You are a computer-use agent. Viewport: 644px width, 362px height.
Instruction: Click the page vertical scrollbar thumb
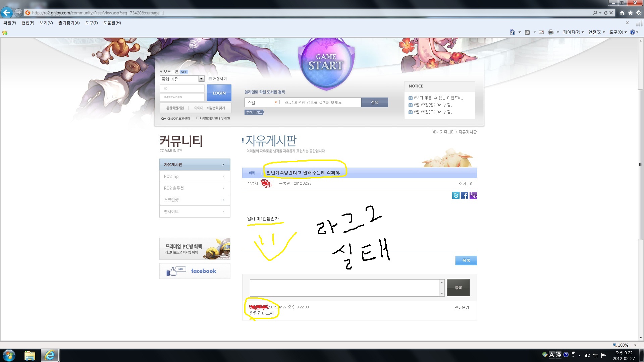click(x=640, y=164)
